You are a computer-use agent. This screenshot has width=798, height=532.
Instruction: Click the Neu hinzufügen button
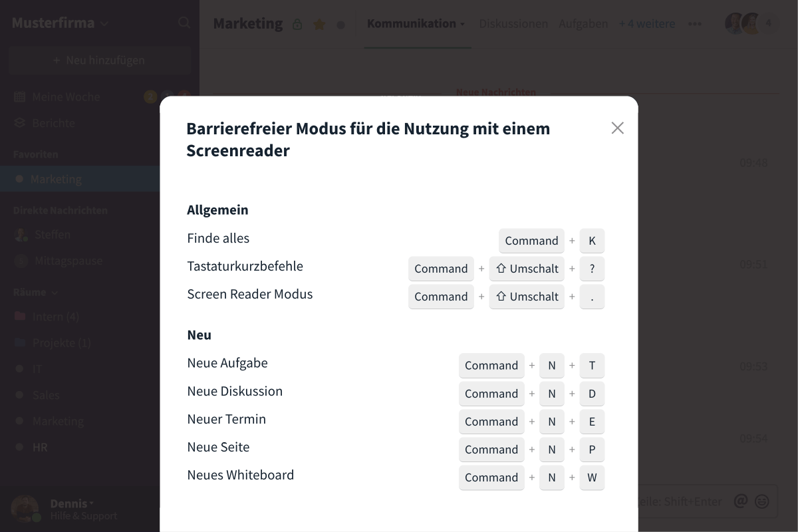point(100,61)
